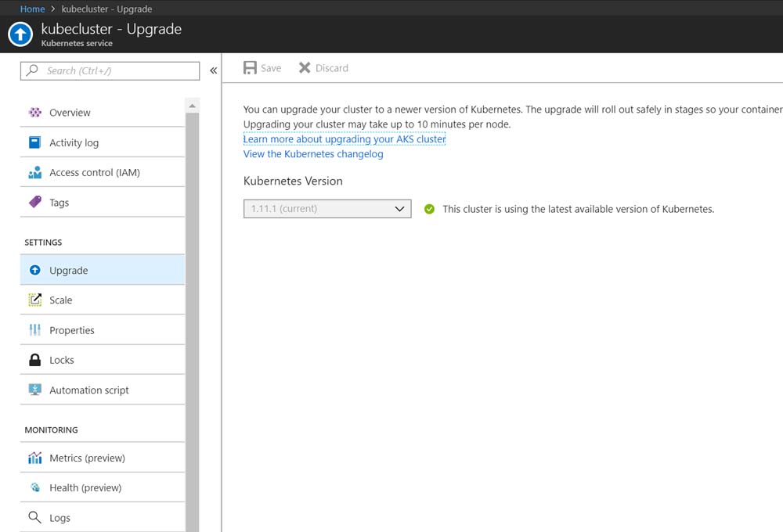The image size is (783, 532).
Task: Click the Activity log book icon
Action: (35, 142)
